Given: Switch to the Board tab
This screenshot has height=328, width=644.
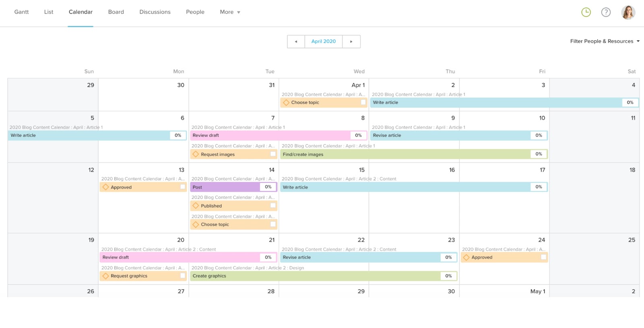Looking at the screenshot, I should pos(116,12).
